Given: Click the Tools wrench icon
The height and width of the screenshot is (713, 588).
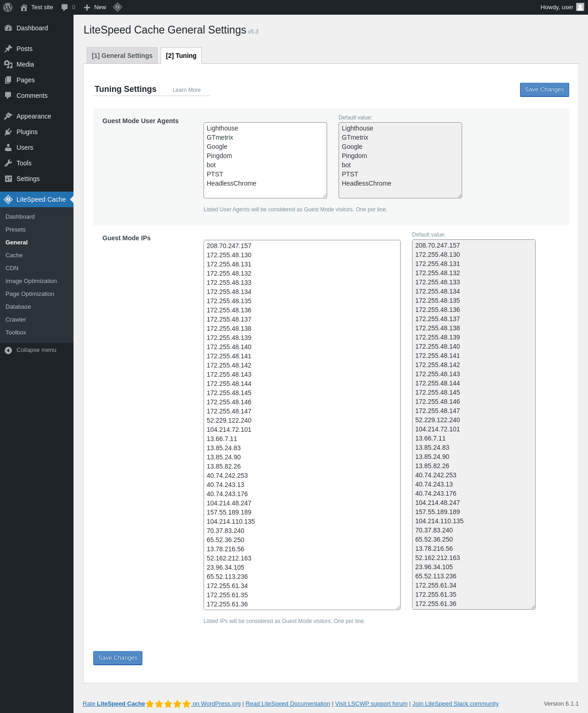Looking at the screenshot, I should coord(8,163).
